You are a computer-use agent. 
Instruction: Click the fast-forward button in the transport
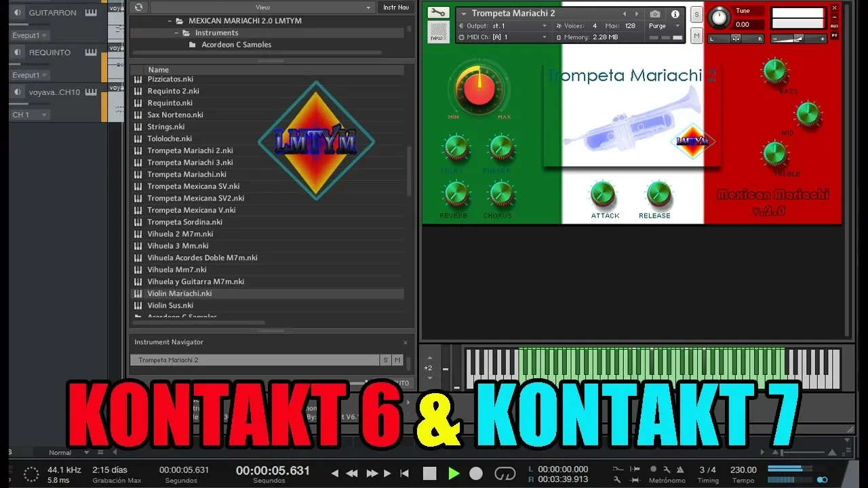coord(372,473)
